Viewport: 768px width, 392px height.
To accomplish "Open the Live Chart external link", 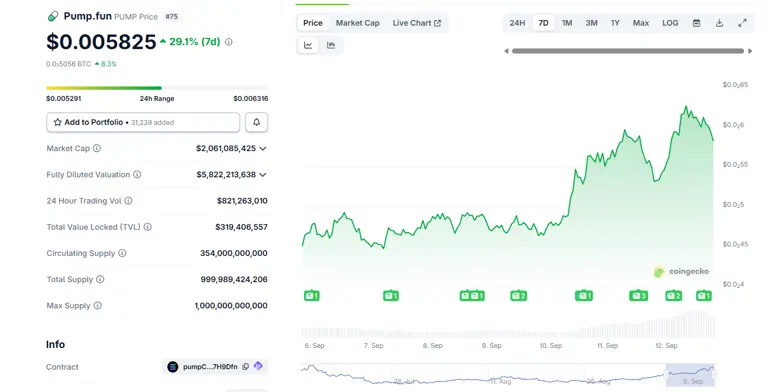I will [x=416, y=23].
